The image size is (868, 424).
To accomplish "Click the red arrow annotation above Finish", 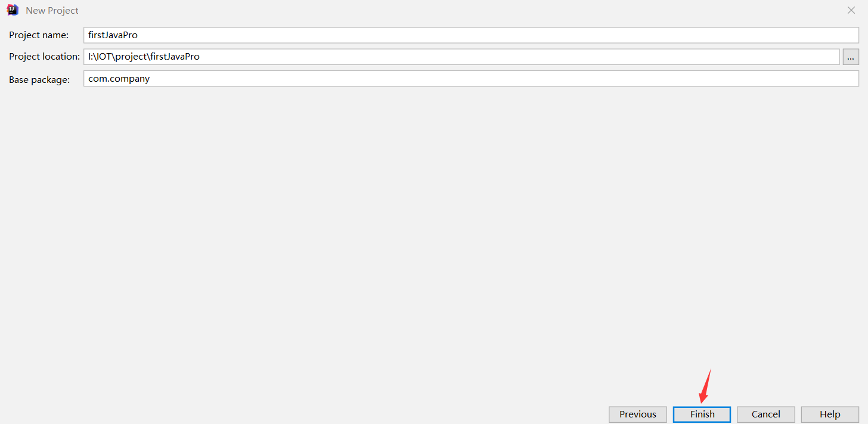I will click(705, 386).
